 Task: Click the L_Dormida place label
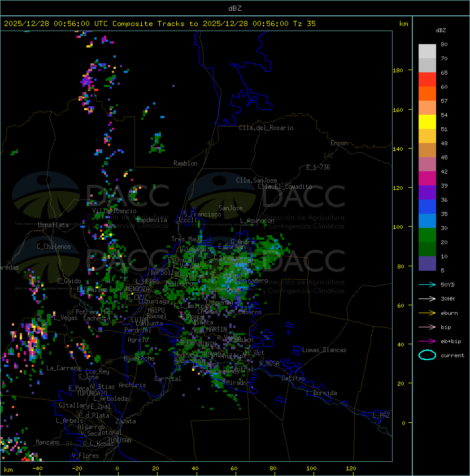point(321,393)
